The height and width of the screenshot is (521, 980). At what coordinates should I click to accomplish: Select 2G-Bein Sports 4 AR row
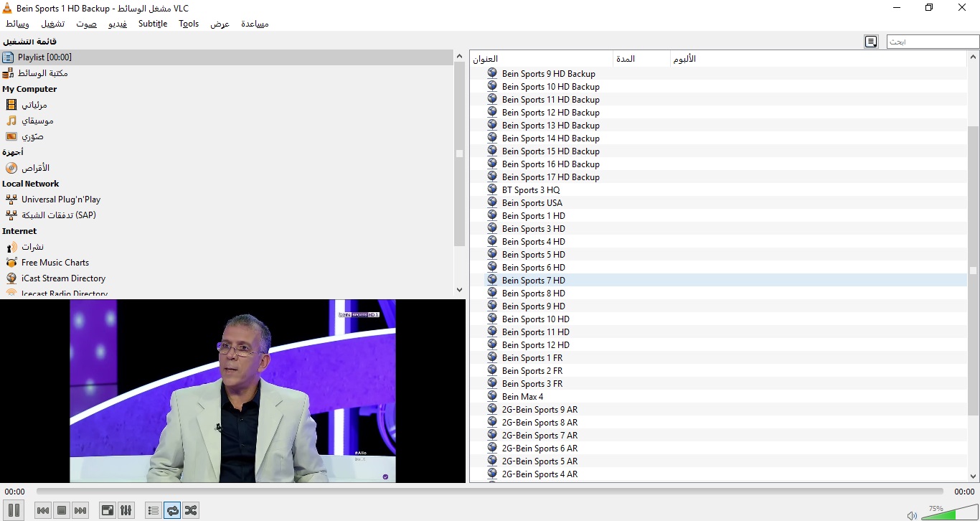719,474
